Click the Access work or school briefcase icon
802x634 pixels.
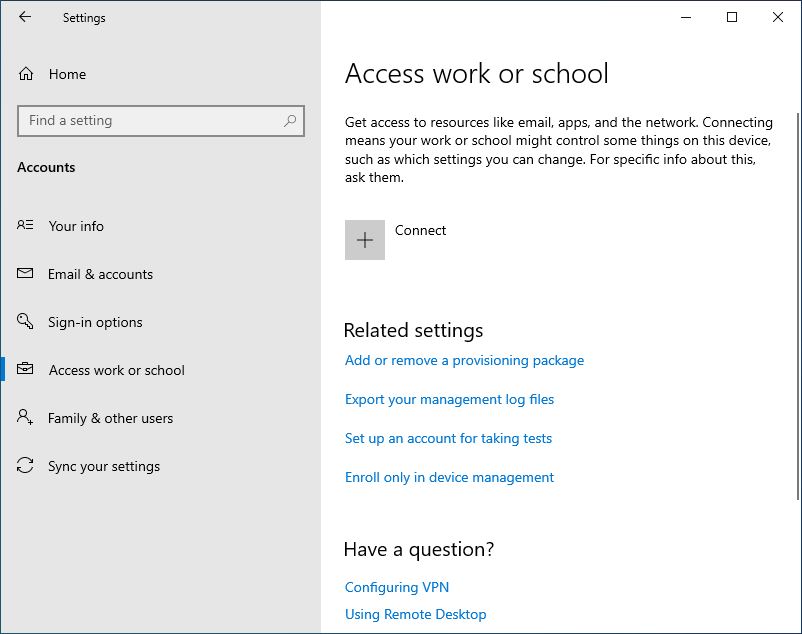(x=25, y=370)
